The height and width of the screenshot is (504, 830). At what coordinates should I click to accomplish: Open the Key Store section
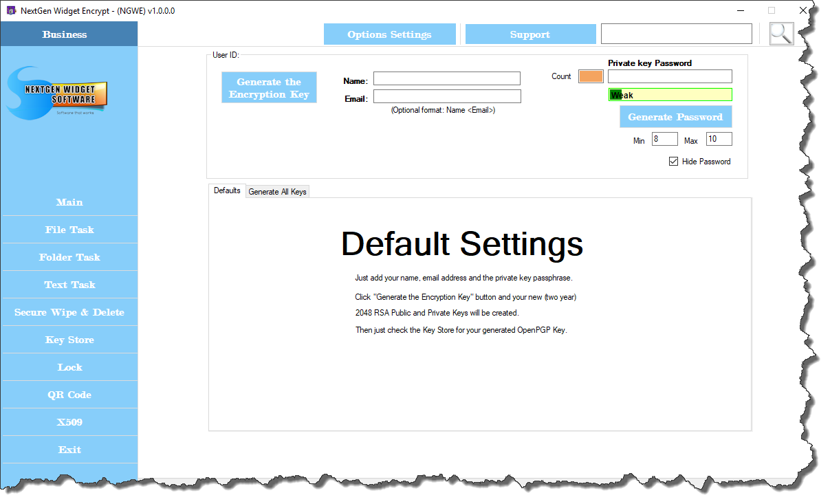click(x=69, y=340)
